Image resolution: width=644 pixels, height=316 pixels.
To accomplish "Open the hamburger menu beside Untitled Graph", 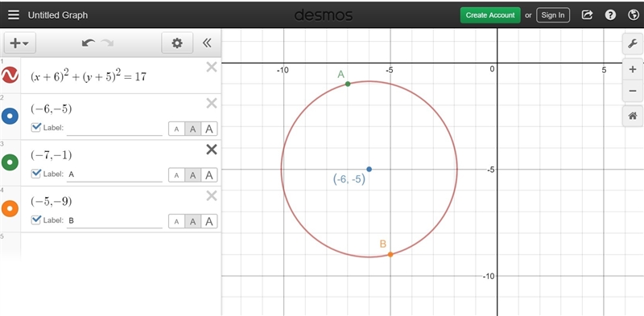I will (14, 15).
